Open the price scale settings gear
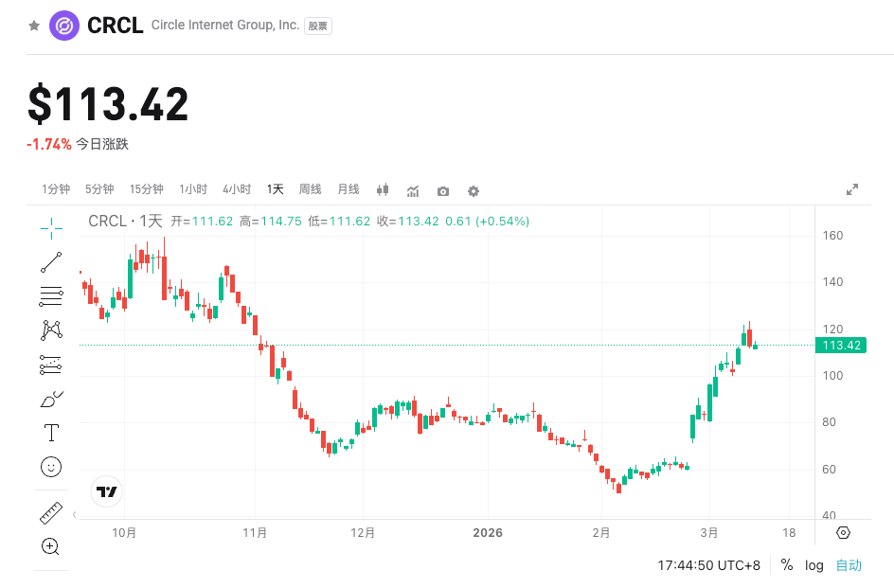 843,534
